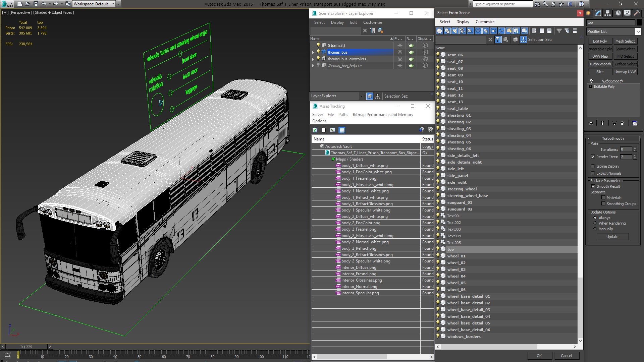Image resolution: width=644 pixels, height=362 pixels.
Task: Toggle Display Bone Objects filter icon
Action: (x=501, y=31)
